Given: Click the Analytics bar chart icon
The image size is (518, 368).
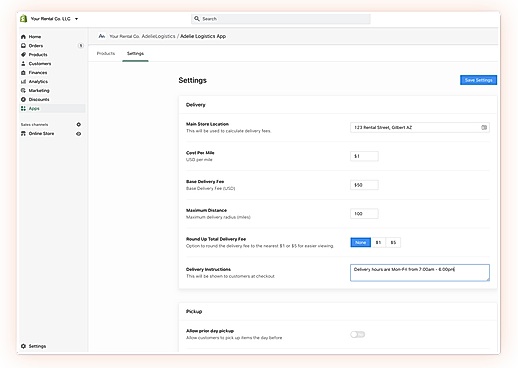Looking at the screenshot, I should pos(23,82).
